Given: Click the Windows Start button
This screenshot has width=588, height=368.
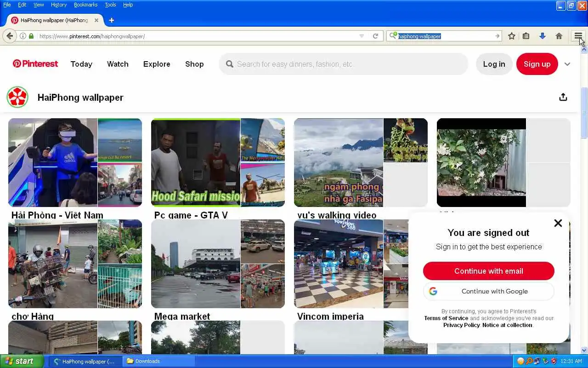Looking at the screenshot, I should tap(22, 361).
